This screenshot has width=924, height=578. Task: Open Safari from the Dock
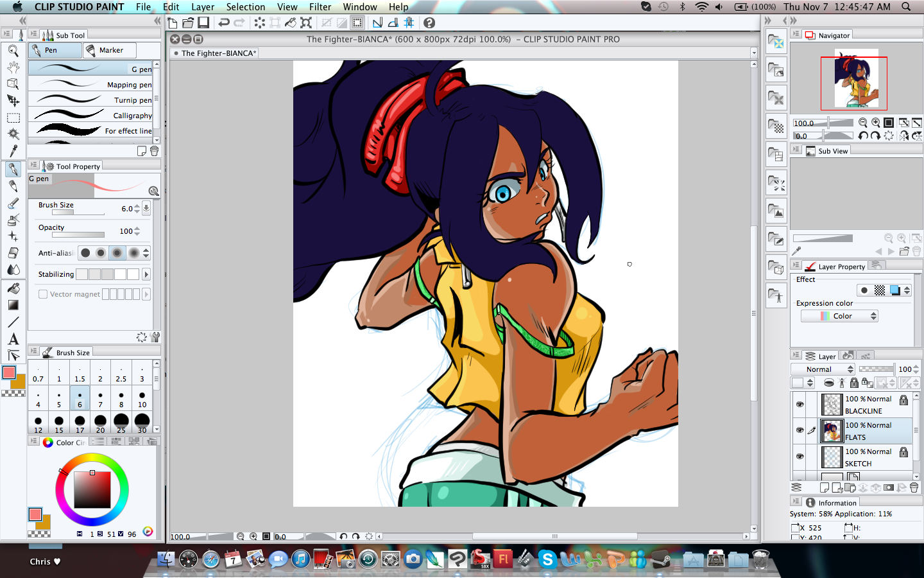(211, 559)
